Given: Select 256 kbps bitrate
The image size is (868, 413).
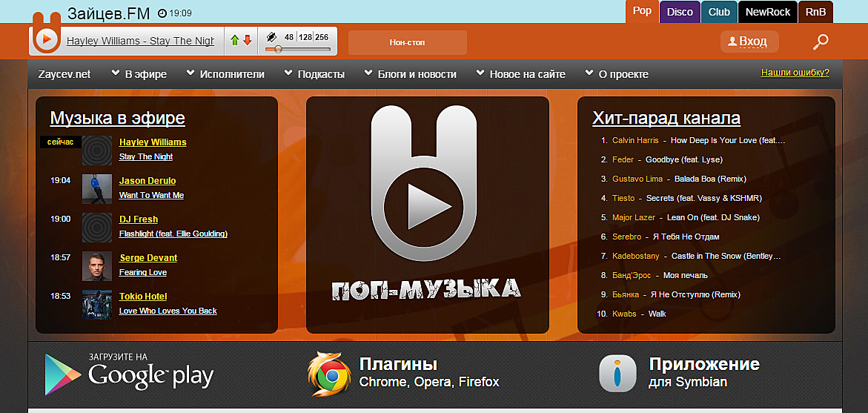Looking at the screenshot, I should (x=322, y=37).
